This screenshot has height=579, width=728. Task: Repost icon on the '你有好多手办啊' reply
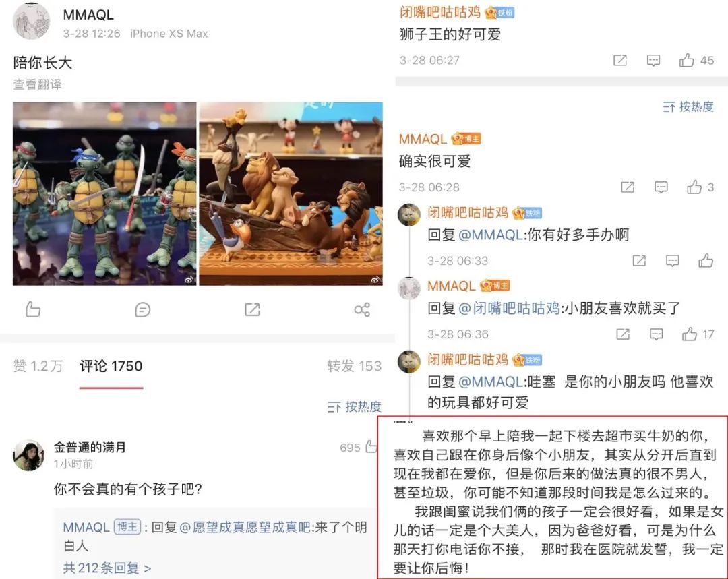coord(639,260)
